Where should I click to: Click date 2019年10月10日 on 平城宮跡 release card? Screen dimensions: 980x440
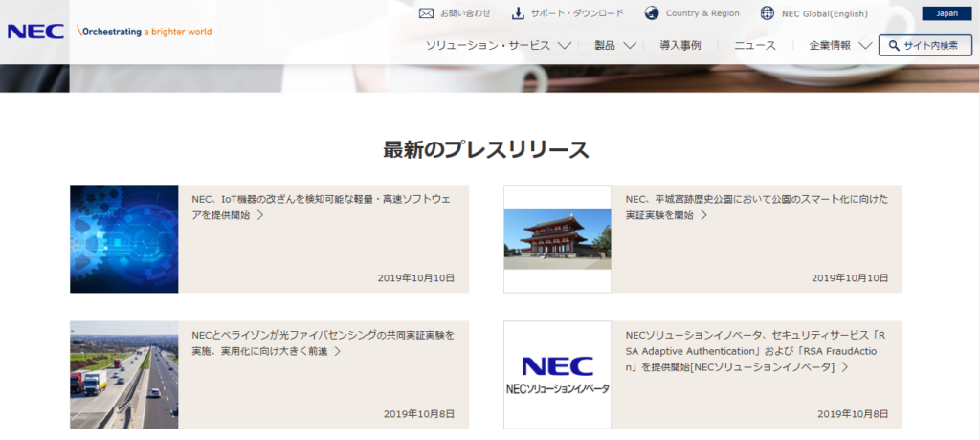click(x=850, y=277)
